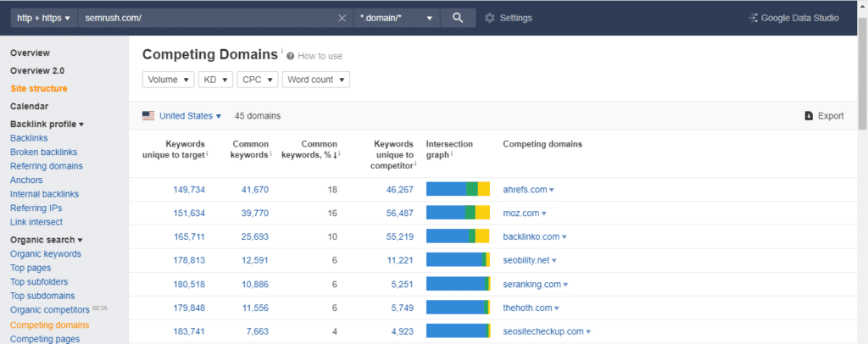Expand the thehoth.com domain dropdown
The image size is (868, 344).
pyautogui.click(x=556, y=308)
